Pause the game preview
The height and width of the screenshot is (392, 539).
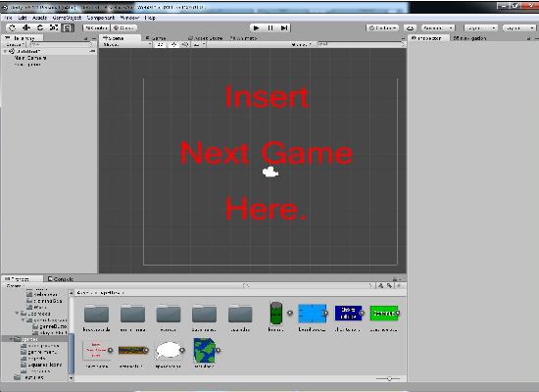point(270,27)
